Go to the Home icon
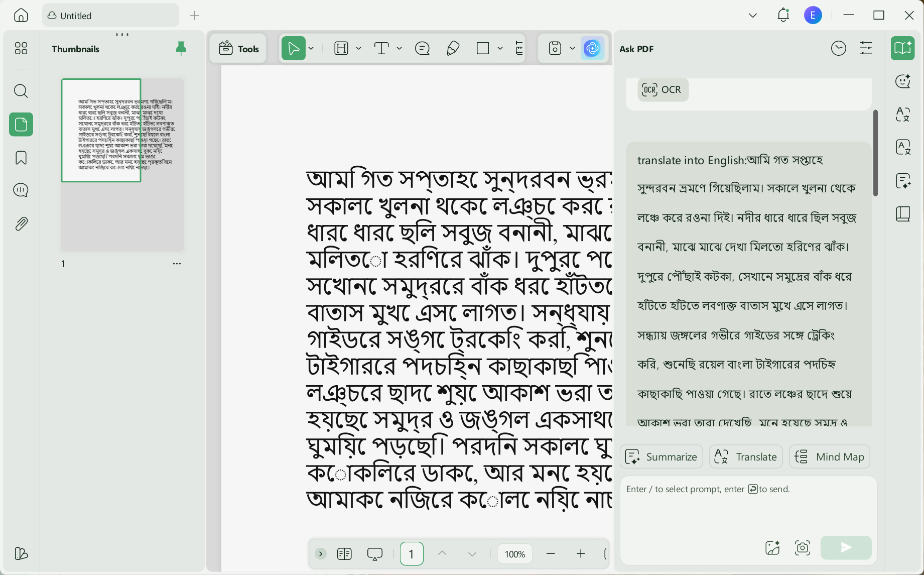The image size is (924, 575). click(21, 16)
